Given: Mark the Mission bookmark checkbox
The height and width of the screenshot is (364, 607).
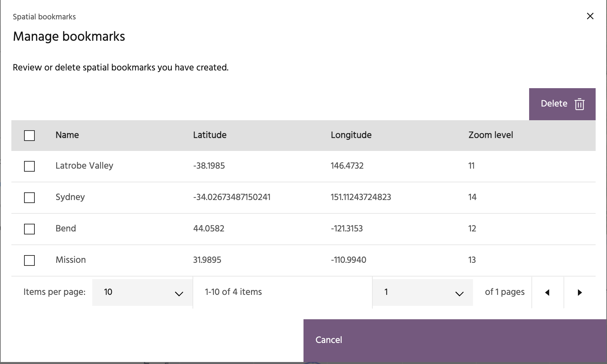Looking at the screenshot, I should click(29, 260).
